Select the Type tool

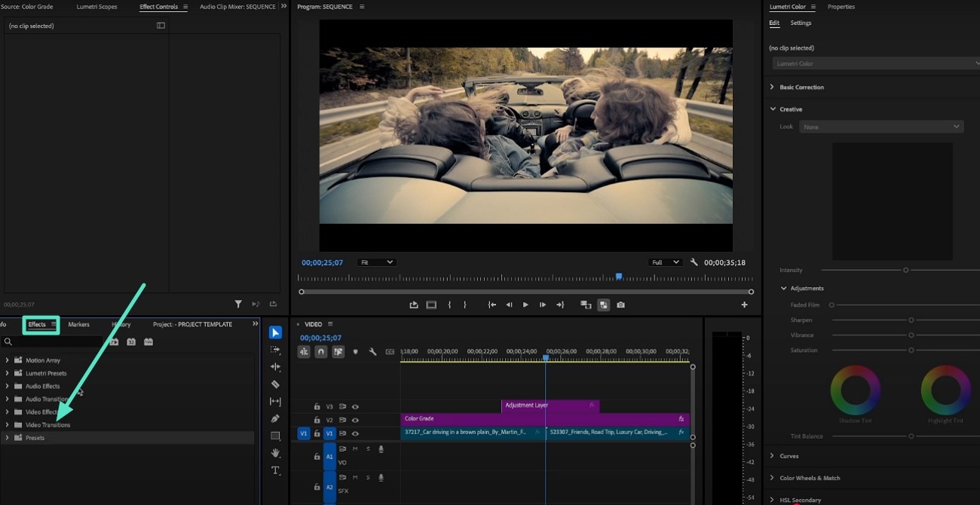(x=275, y=470)
